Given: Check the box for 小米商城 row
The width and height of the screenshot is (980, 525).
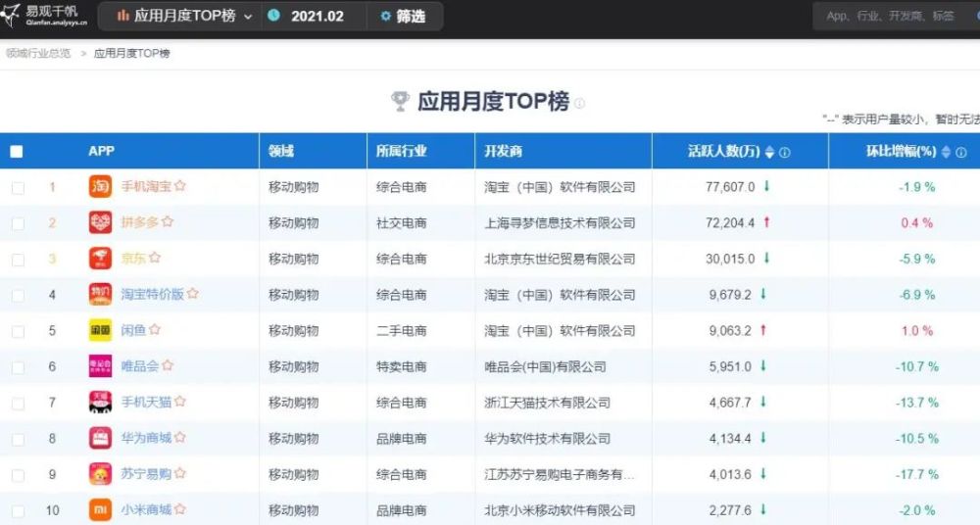Looking at the screenshot, I should (18, 510).
